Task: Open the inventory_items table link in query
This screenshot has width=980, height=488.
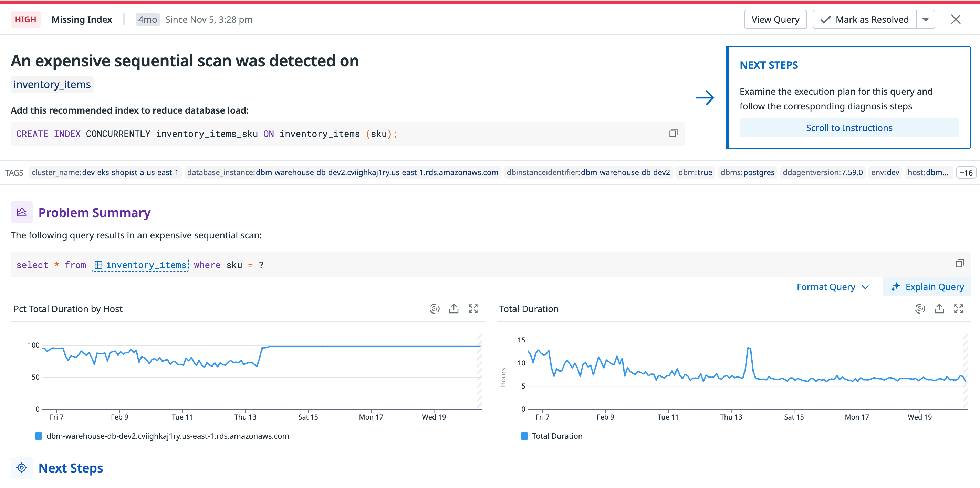Action: 140,265
